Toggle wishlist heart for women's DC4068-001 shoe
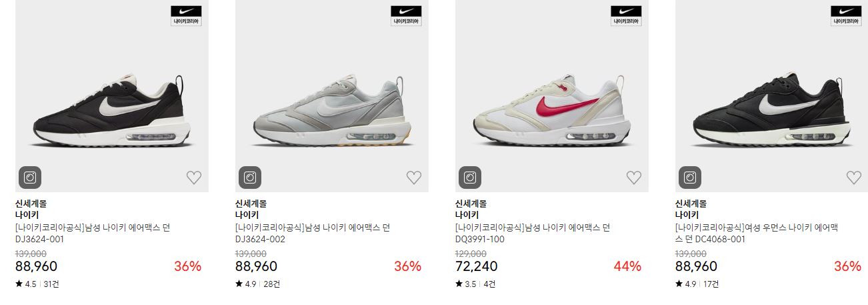Viewport: 868px width, 305px height. click(x=854, y=178)
